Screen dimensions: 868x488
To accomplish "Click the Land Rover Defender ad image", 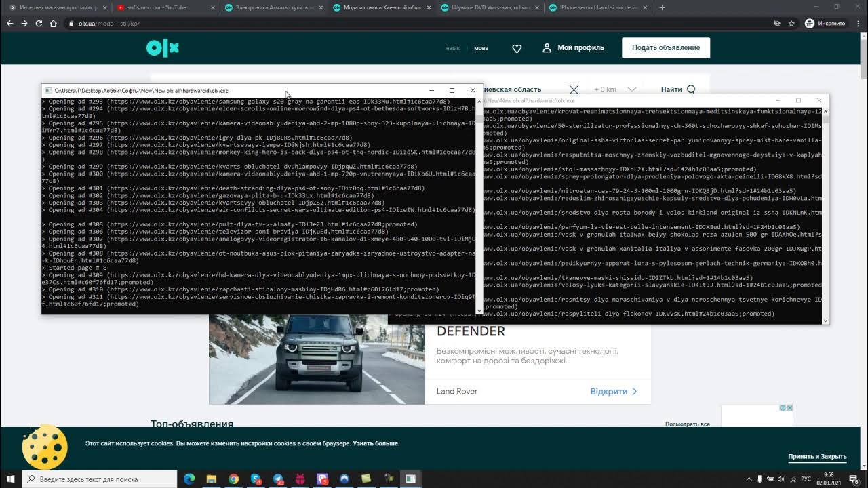I will point(317,359).
